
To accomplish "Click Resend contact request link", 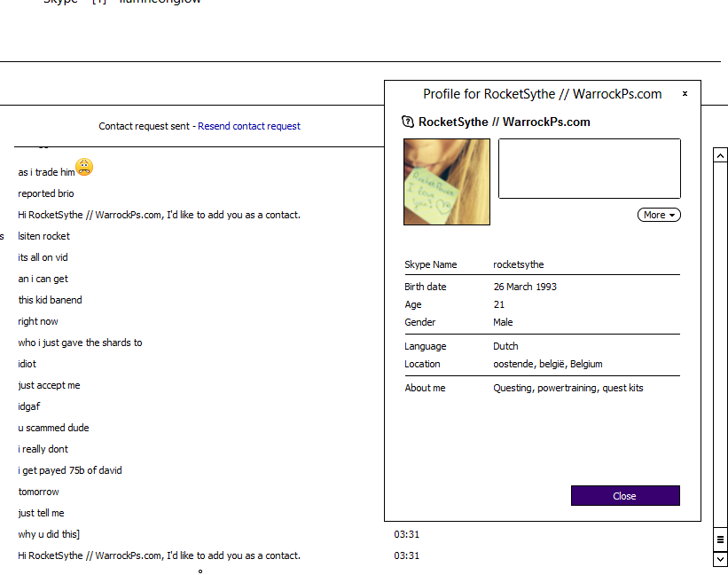I will point(249,126).
